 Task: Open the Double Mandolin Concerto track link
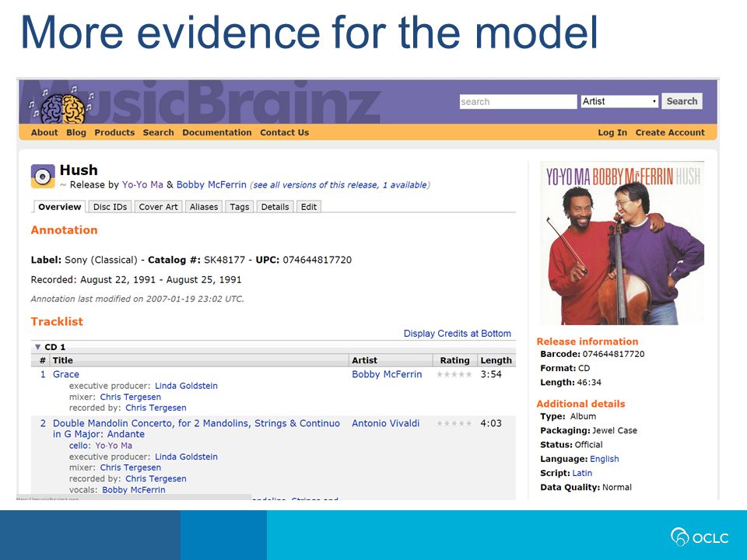point(196,429)
